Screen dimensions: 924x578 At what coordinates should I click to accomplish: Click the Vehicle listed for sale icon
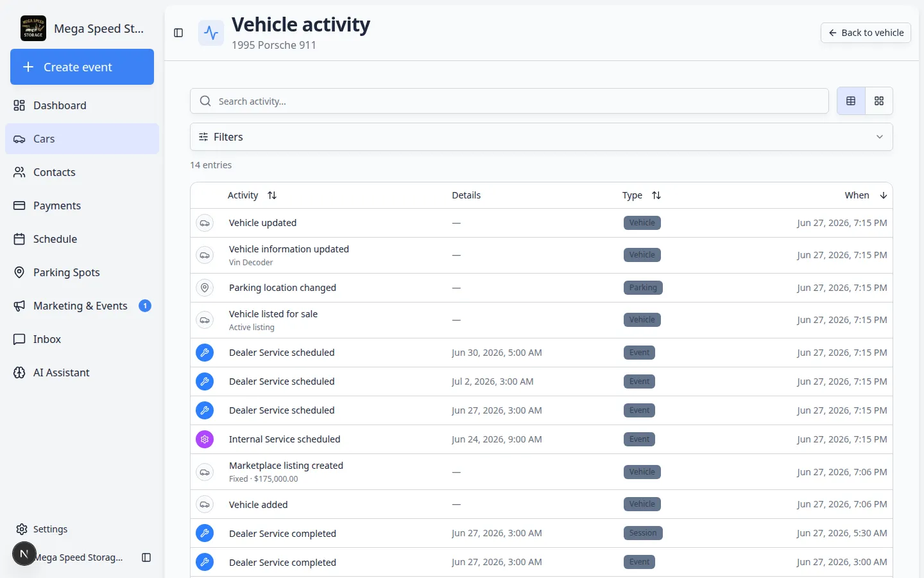(205, 320)
